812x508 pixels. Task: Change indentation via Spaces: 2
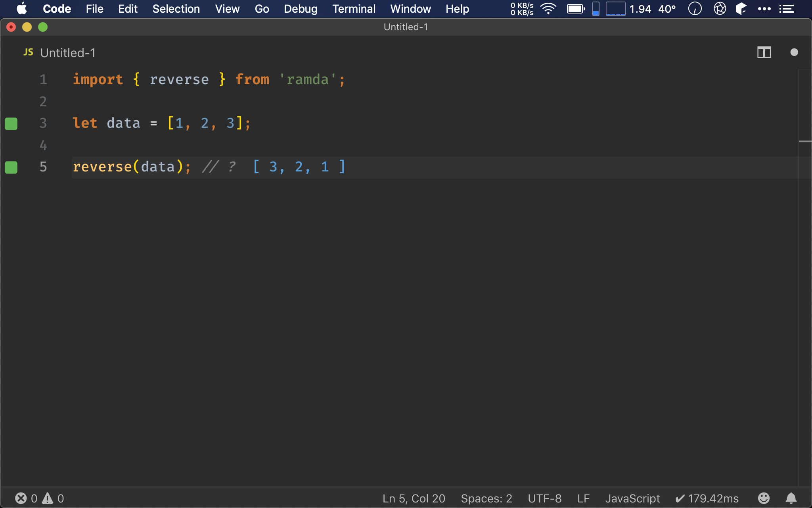click(486, 498)
